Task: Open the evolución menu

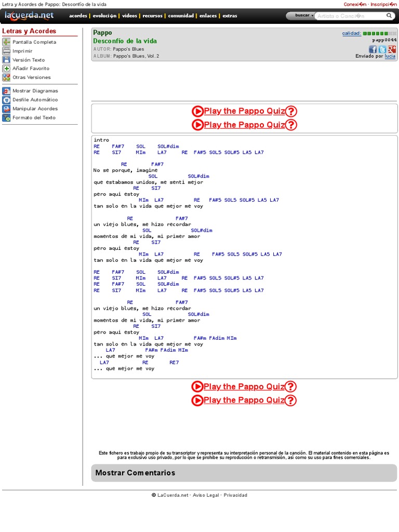Action: (x=104, y=16)
